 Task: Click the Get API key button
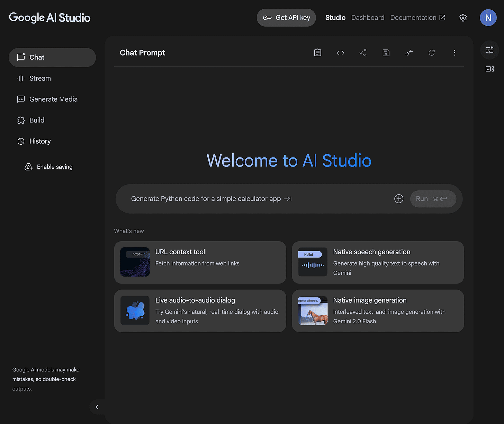click(x=286, y=18)
